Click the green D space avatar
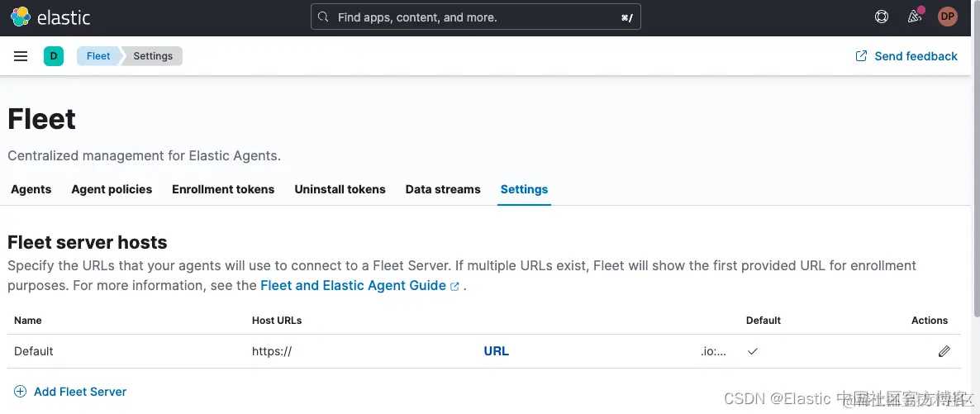The height and width of the screenshot is (414, 980). 54,56
